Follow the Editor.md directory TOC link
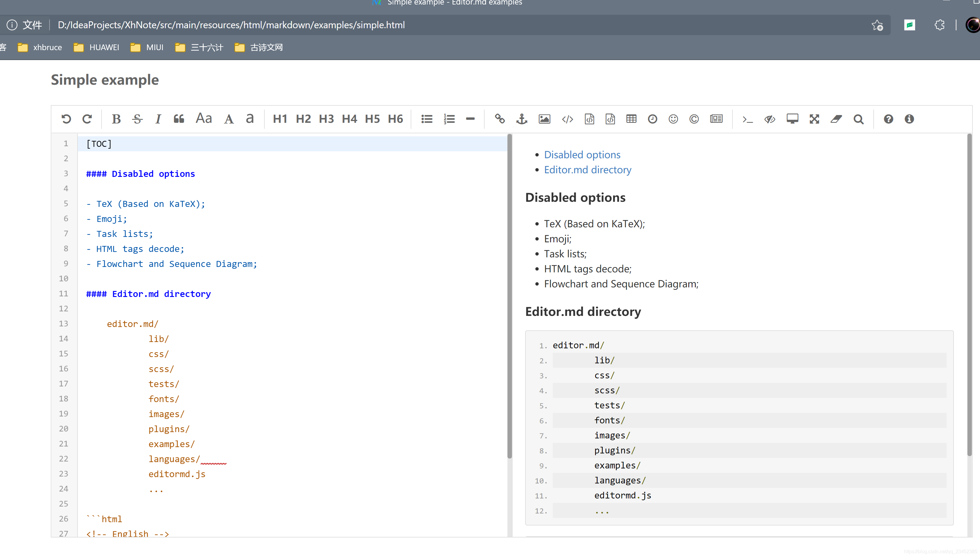 (587, 169)
